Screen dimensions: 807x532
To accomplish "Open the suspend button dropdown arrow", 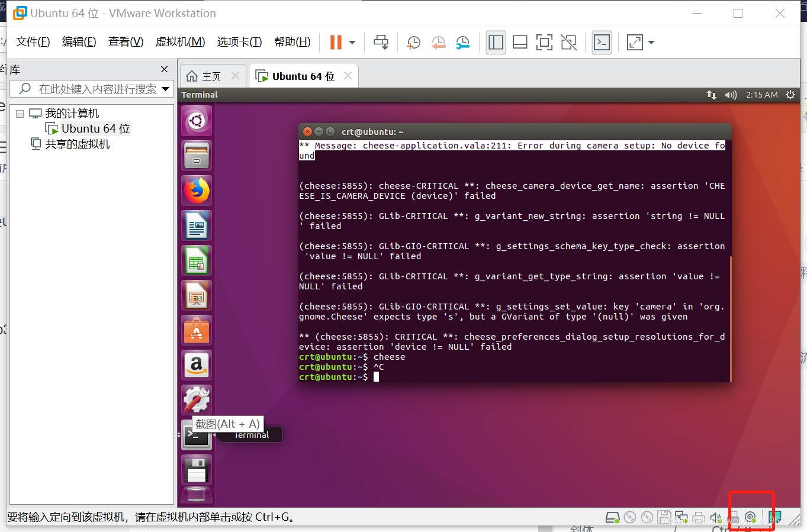I will [x=352, y=42].
